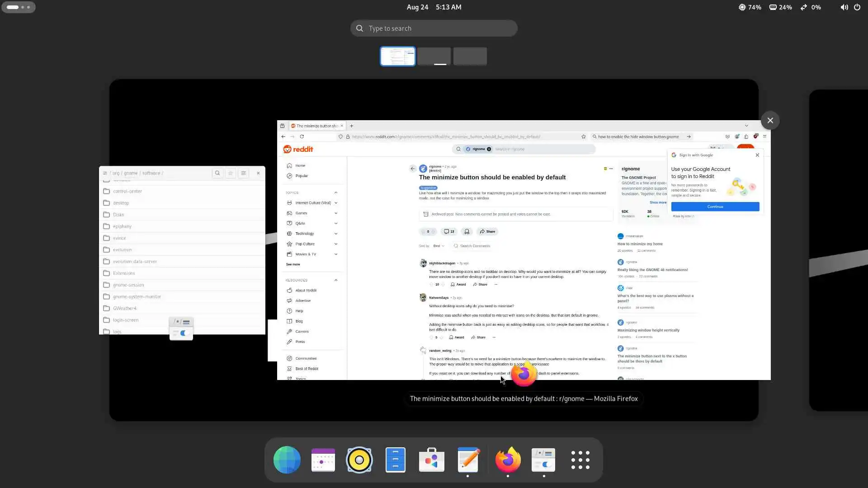Close the Firefox window in overview
Image resolution: width=868 pixels, height=488 pixels.
pyautogui.click(x=770, y=120)
